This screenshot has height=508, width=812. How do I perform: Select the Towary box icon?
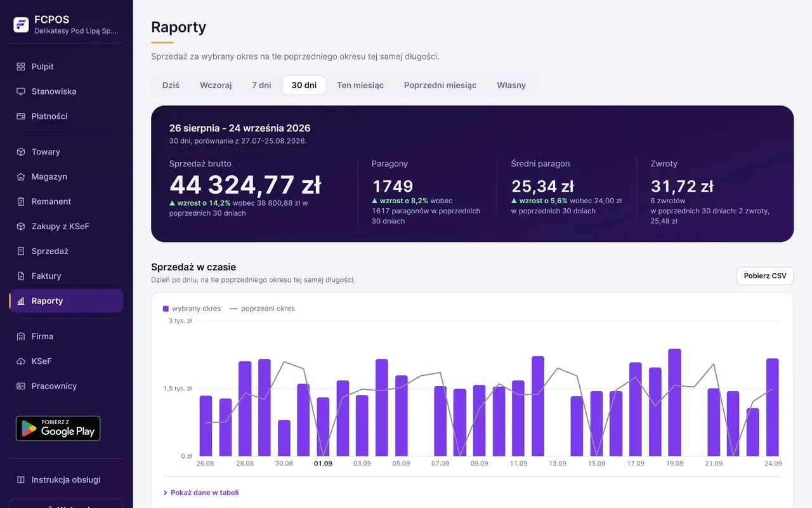21,152
